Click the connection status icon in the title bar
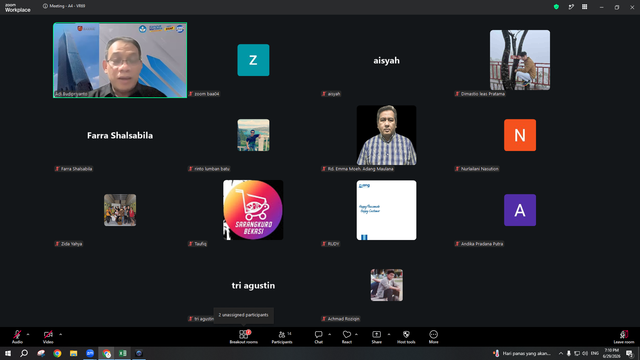The width and height of the screenshot is (640, 360). pyautogui.click(x=571, y=7)
